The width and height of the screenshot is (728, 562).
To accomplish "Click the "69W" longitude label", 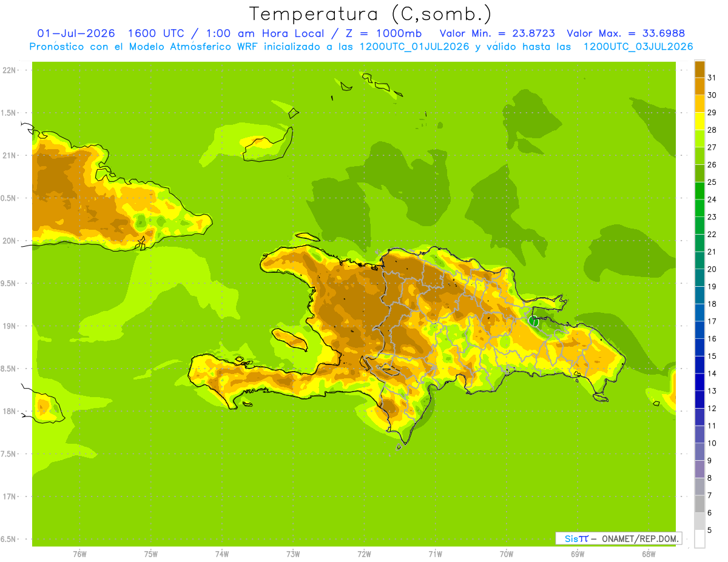I will pyautogui.click(x=577, y=554).
